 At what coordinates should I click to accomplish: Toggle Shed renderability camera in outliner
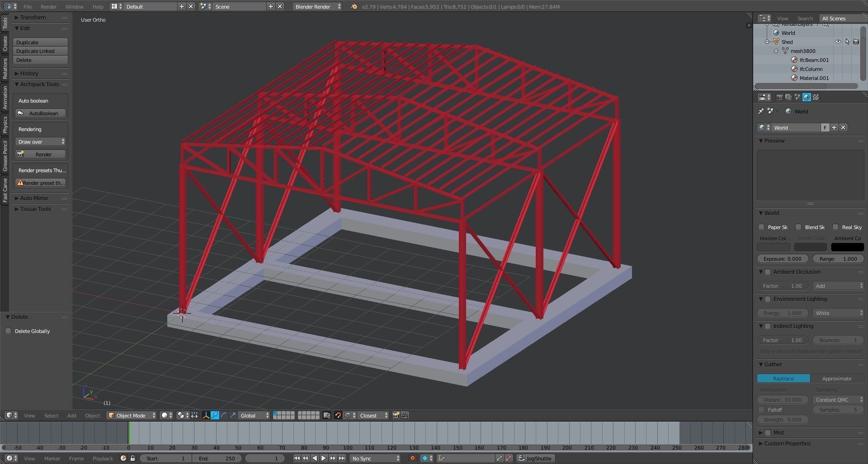[x=856, y=42]
